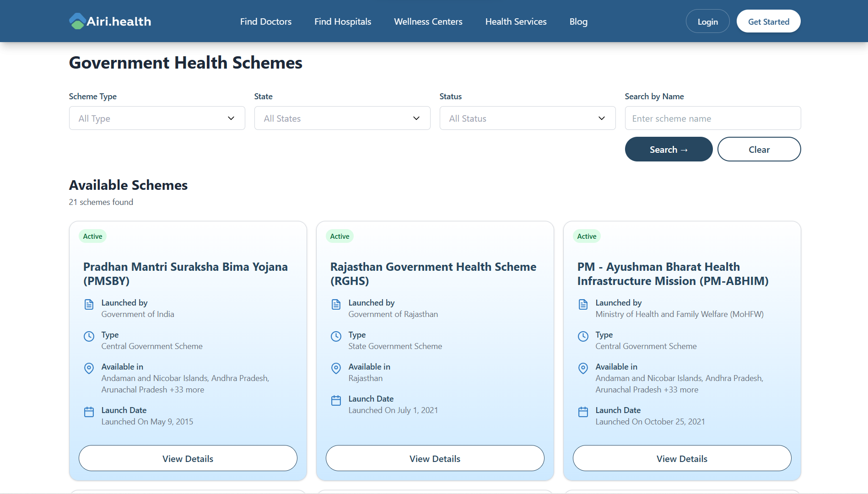Click 'Launched On July 1, 2021' text

[393, 410]
